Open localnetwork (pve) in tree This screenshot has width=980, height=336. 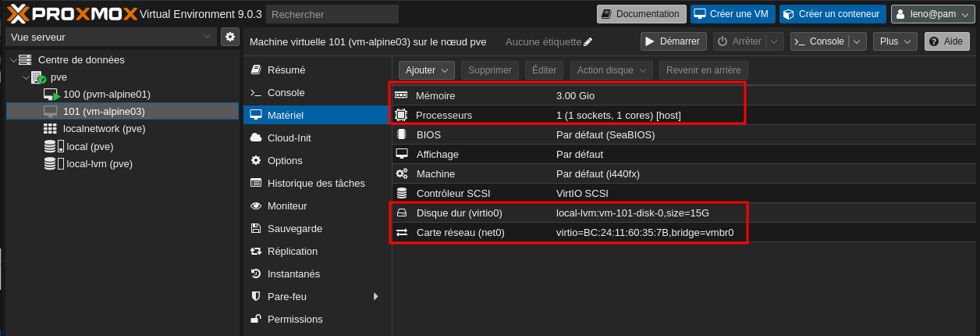point(104,129)
